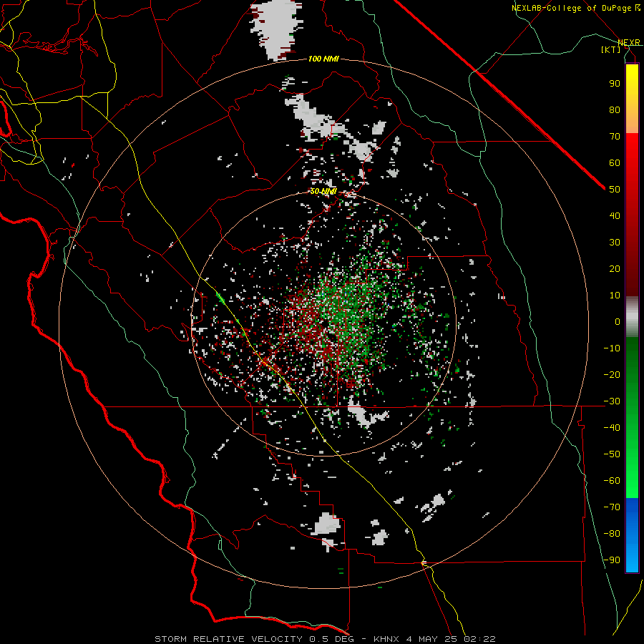The height and width of the screenshot is (644, 644).
Task: Pick the positive 10 scale value
Action: (615, 296)
